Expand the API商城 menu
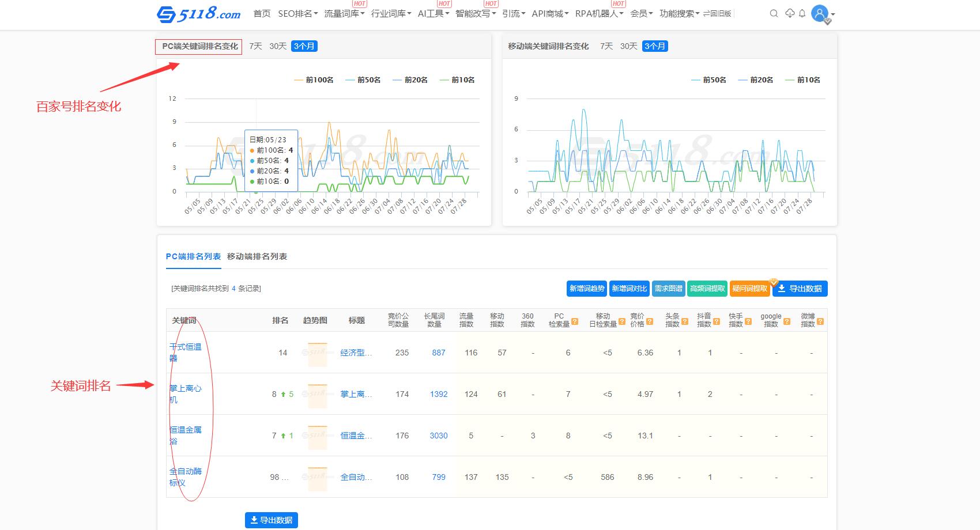The height and width of the screenshot is (530, 980). point(550,13)
